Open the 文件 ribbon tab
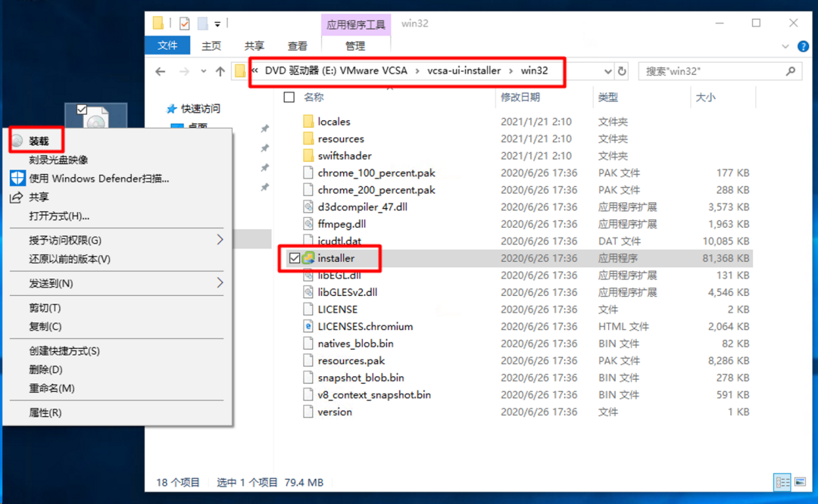This screenshot has width=818, height=504. [167, 46]
